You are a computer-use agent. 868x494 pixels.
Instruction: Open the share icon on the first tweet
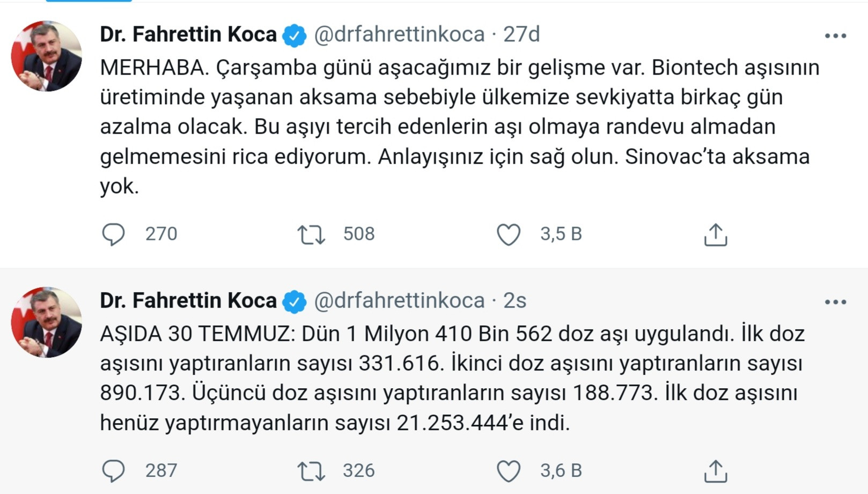(716, 234)
